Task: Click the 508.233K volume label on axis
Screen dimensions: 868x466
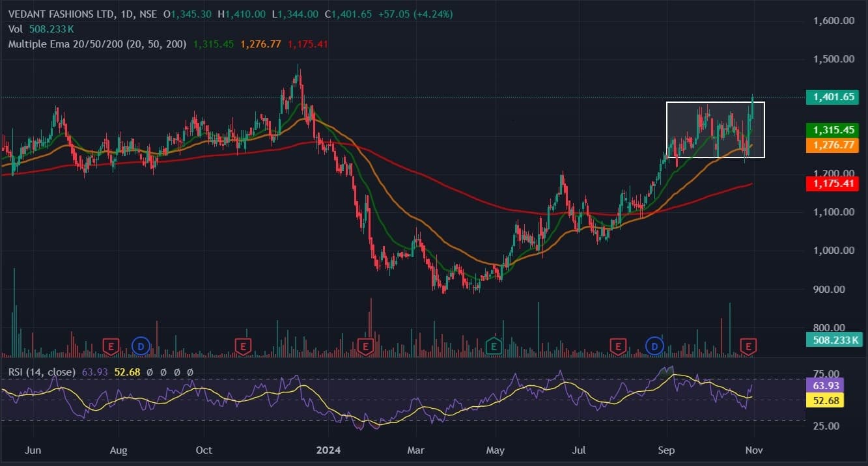Action: click(x=832, y=339)
